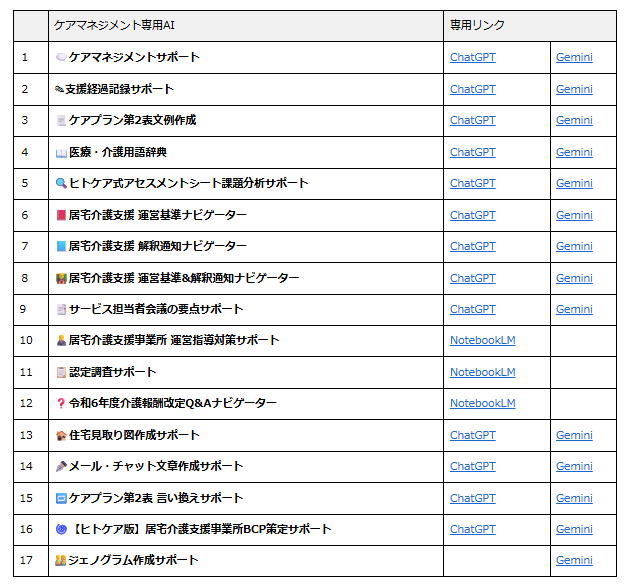Select the 令和6年度介護報酬改定Q&Aナビゲーター title text
Image resolution: width=630 pixels, height=587 pixels.
(x=173, y=403)
